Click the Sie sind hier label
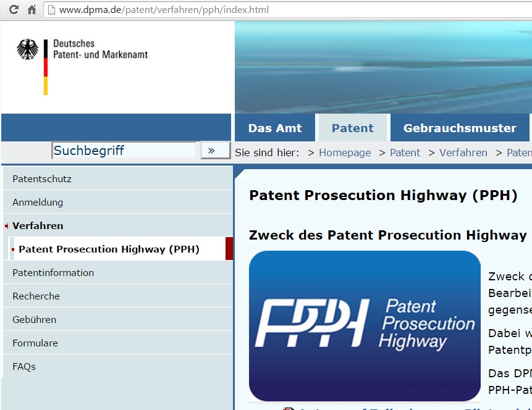The width and height of the screenshot is (532, 410). tap(267, 153)
